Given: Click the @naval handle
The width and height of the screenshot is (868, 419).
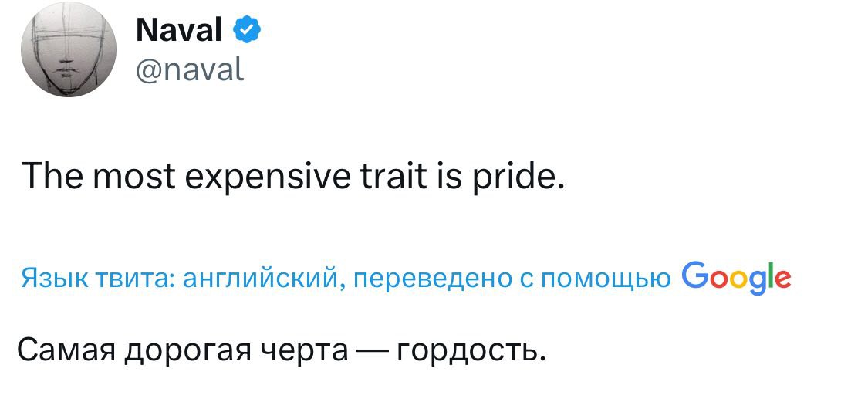Looking at the screenshot, I should coord(189,71).
